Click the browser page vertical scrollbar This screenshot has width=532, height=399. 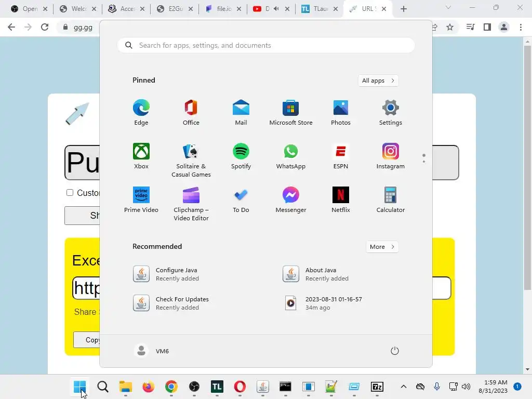pyautogui.click(x=527, y=168)
